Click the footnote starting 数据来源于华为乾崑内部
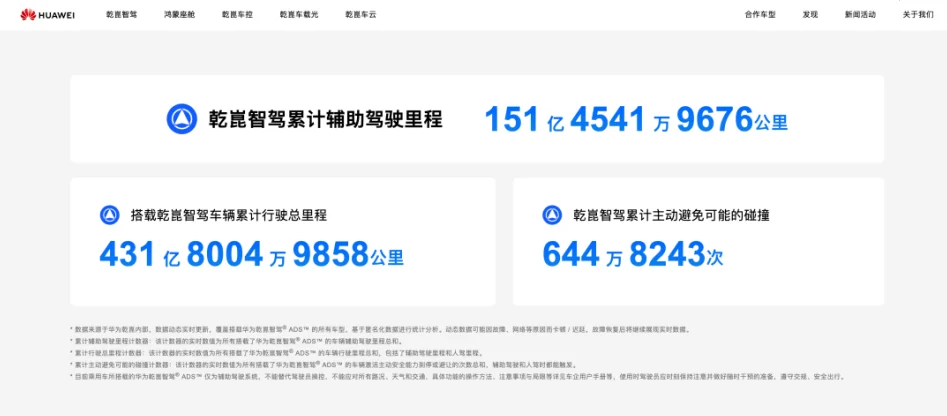Viewport: 947px width, 416px height. (x=380, y=330)
